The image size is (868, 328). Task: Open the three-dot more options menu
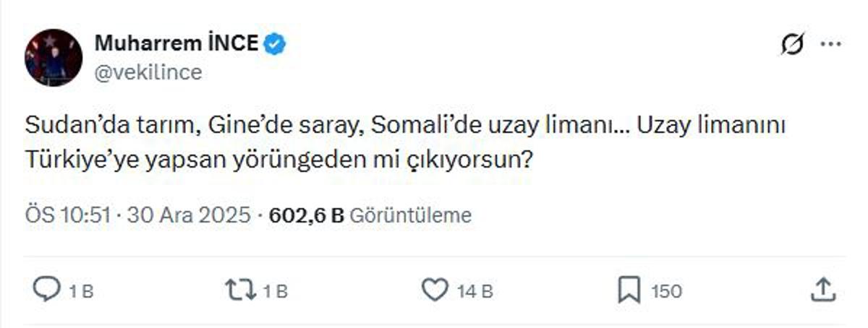coord(830,45)
